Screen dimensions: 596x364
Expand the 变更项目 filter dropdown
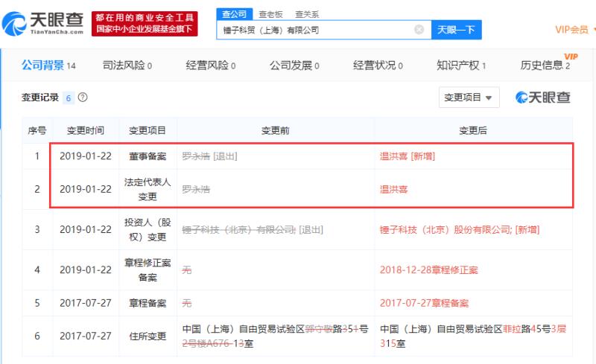469,98
